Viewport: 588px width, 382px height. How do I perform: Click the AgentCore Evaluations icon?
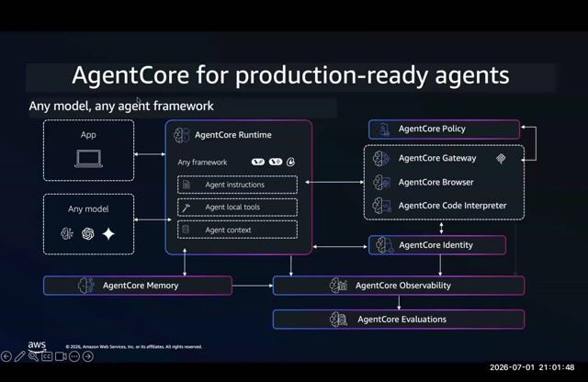[x=338, y=320]
